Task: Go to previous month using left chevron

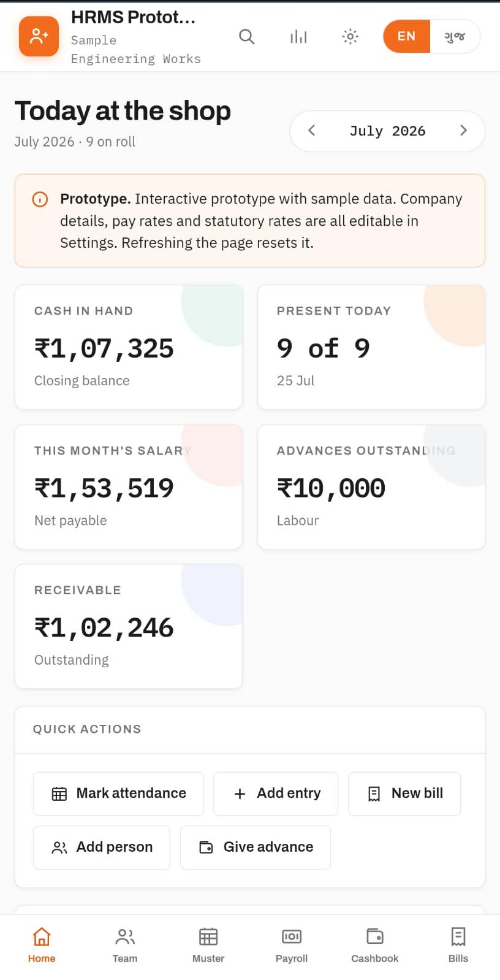Action: [x=311, y=131]
